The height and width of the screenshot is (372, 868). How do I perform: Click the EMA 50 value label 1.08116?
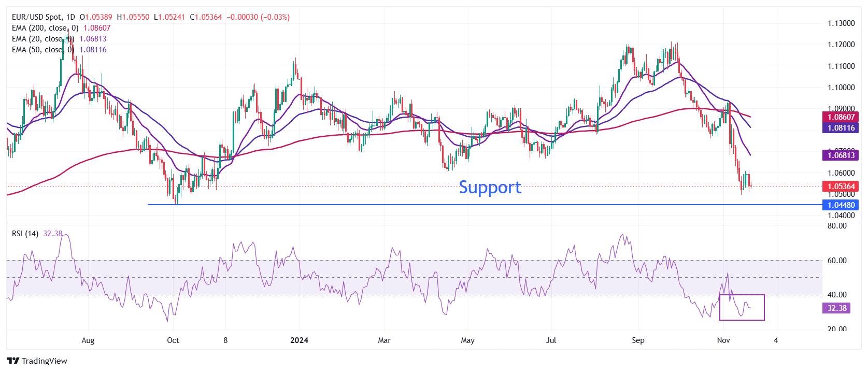pos(840,127)
